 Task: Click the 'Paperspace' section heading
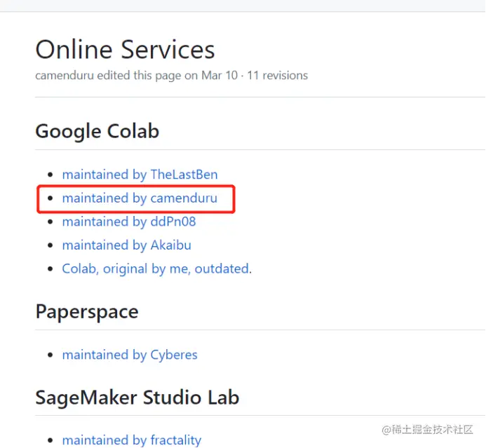pos(86,311)
